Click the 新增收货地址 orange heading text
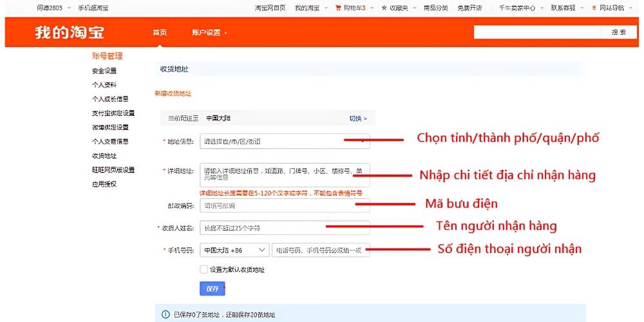 173,93
